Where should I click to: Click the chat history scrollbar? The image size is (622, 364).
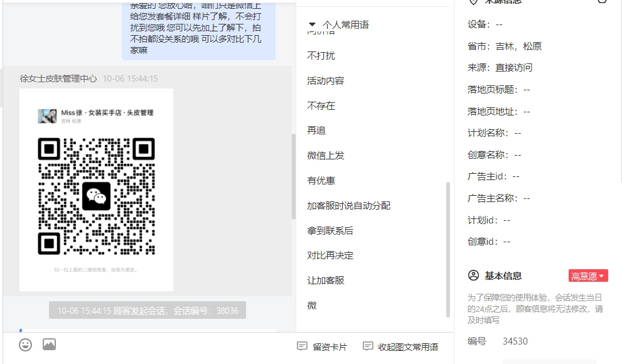294,176
